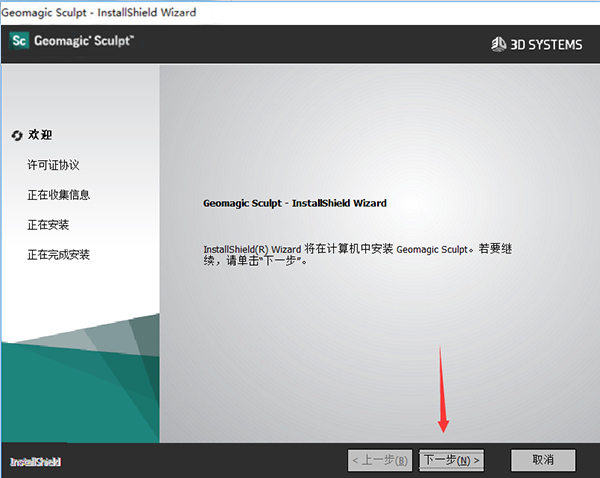Click the 上一步(B) back button
This screenshot has height=478, width=600.
[x=380, y=460]
